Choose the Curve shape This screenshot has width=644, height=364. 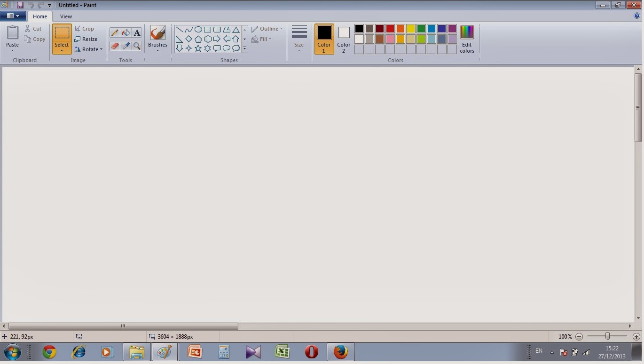pos(188,30)
